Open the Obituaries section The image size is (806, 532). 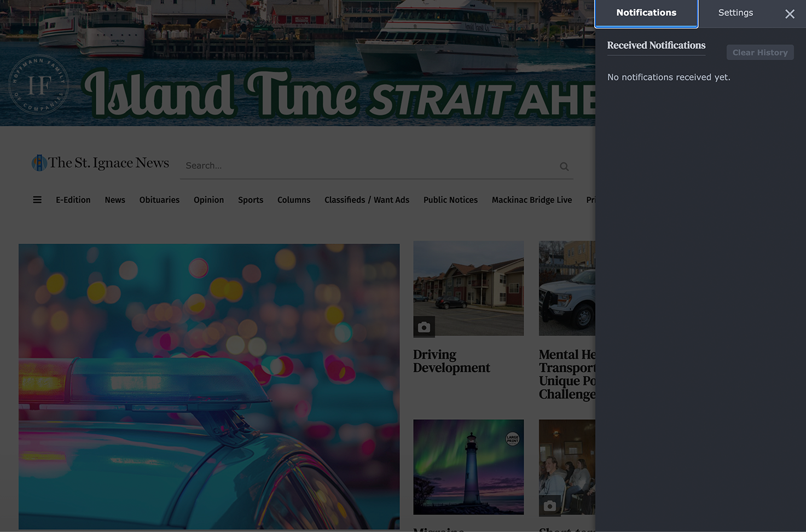pos(159,200)
